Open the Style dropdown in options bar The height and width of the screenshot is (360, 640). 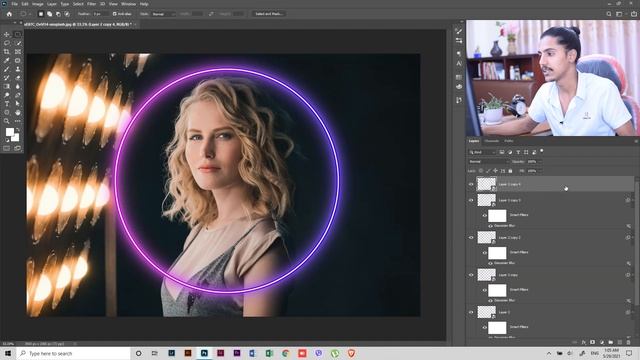(162, 14)
